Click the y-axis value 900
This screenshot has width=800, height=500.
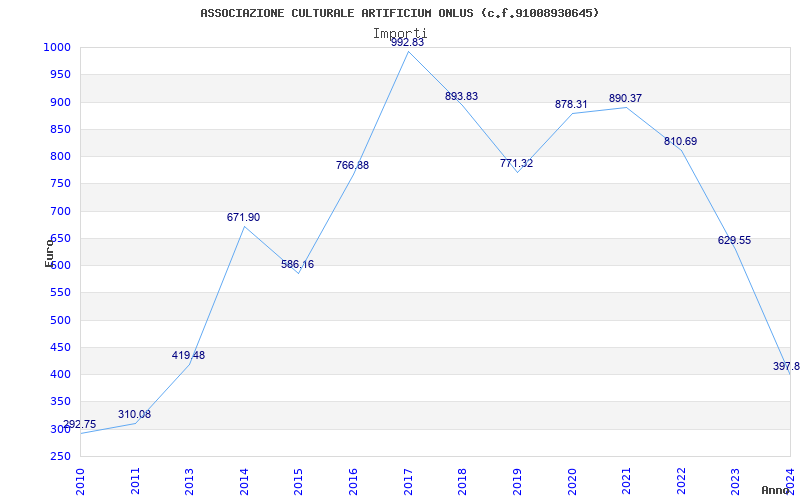coord(60,102)
